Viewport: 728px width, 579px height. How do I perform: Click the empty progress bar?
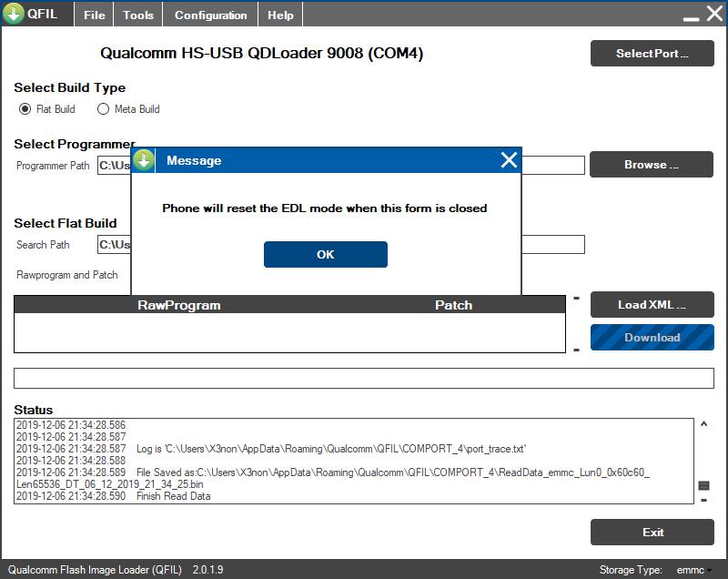pos(363,378)
